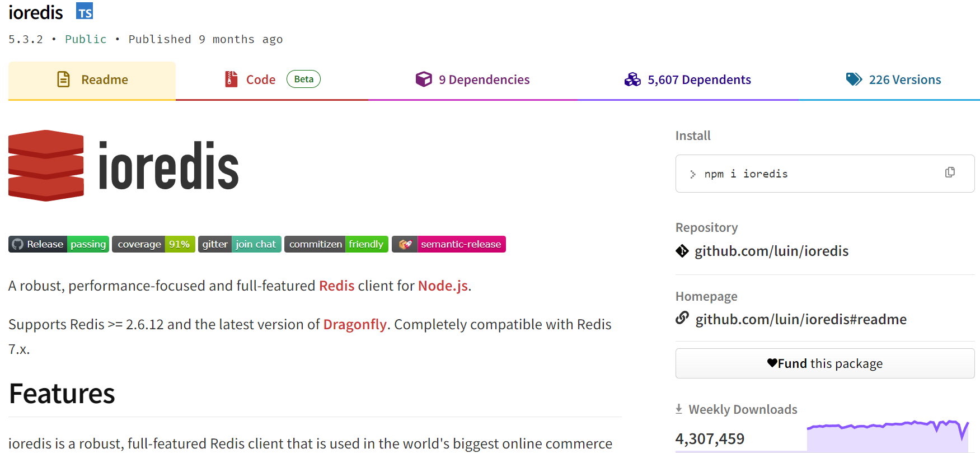Click the Readme document icon
The width and height of the screenshot is (980, 453).
(x=64, y=80)
